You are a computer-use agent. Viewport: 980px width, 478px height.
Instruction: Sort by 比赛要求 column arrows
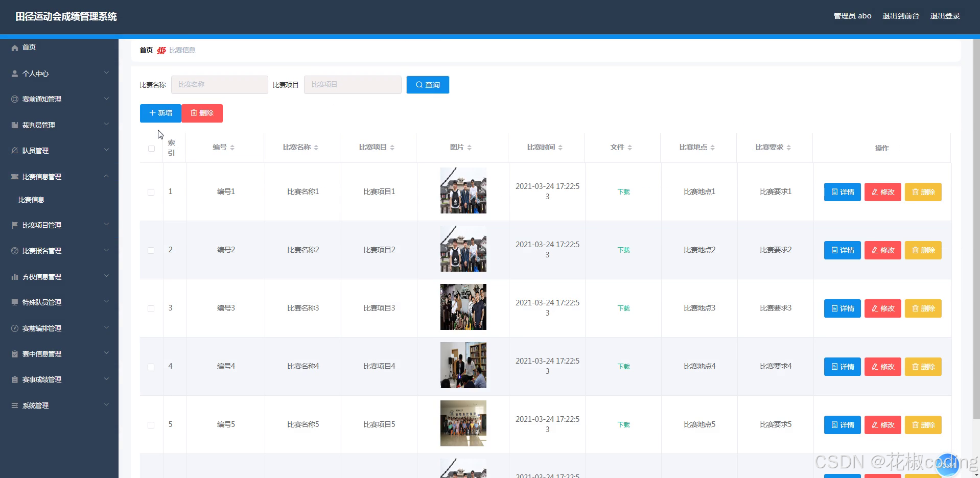pos(789,148)
